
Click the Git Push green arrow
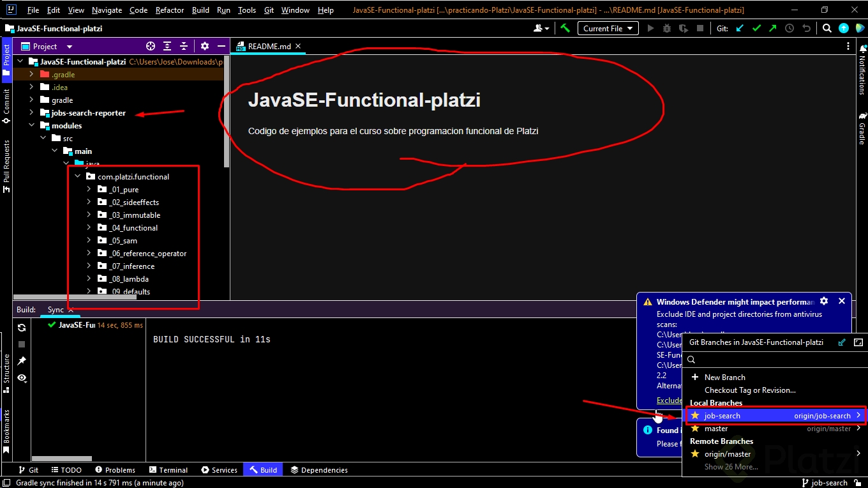[773, 28]
